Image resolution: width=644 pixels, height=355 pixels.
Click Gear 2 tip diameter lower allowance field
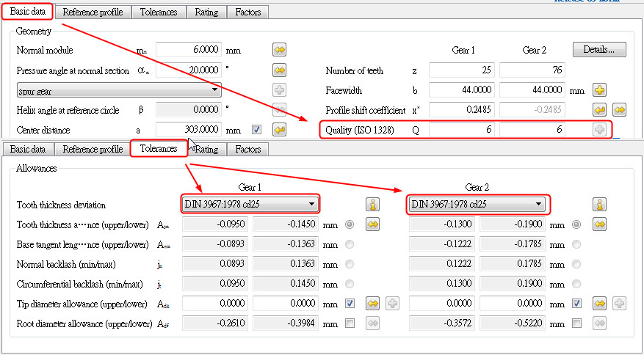pos(513,304)
